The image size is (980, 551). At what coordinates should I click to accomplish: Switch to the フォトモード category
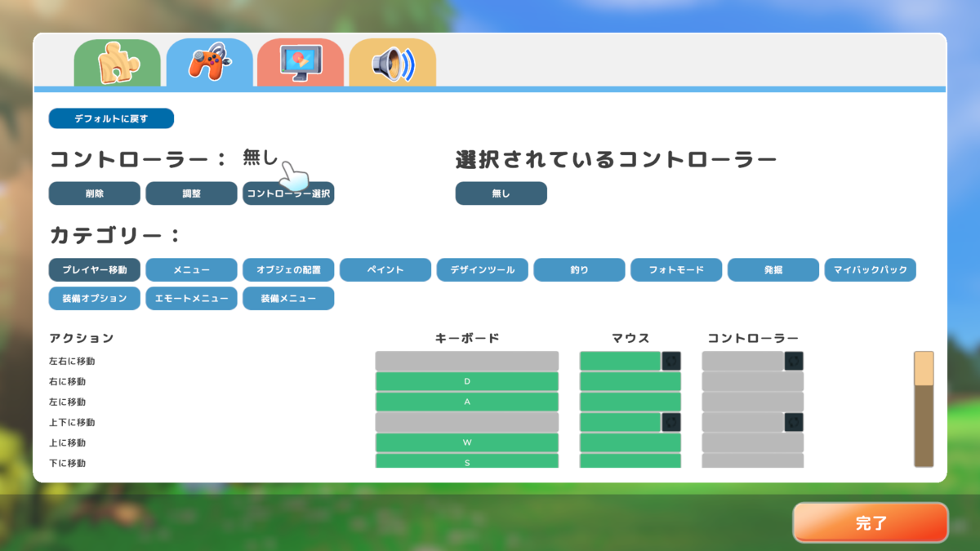676,270
